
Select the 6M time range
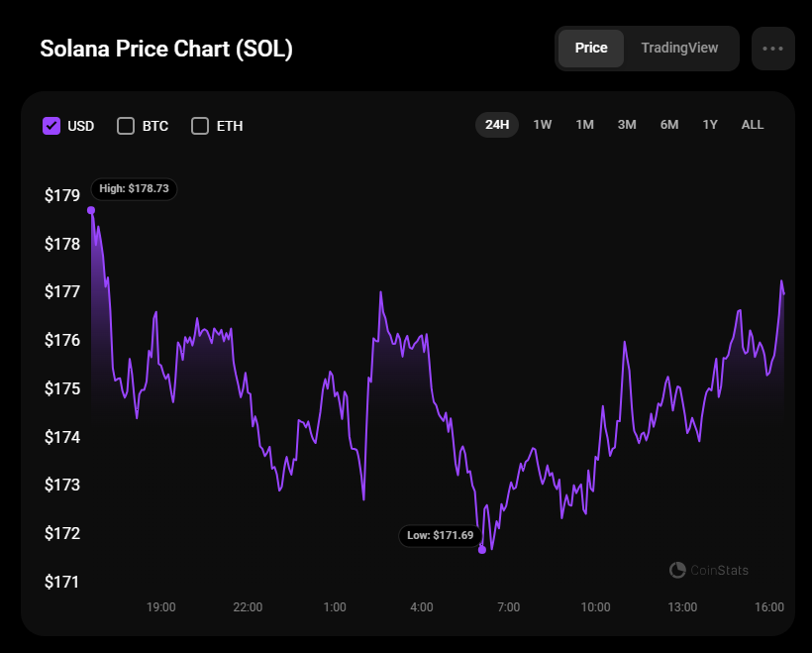pyautogui.click(x=669, y=125)
